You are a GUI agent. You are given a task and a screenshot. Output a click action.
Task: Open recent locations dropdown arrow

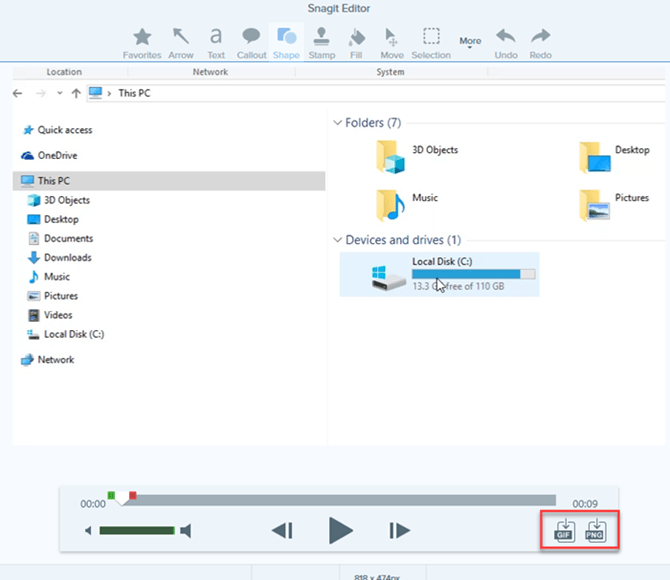coord(59,93)
